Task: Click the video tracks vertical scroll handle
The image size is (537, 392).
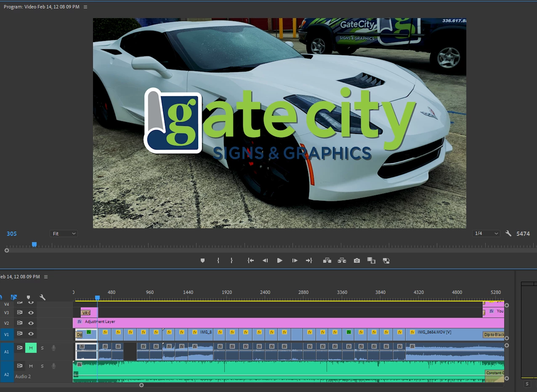Action: coord(507,305)
